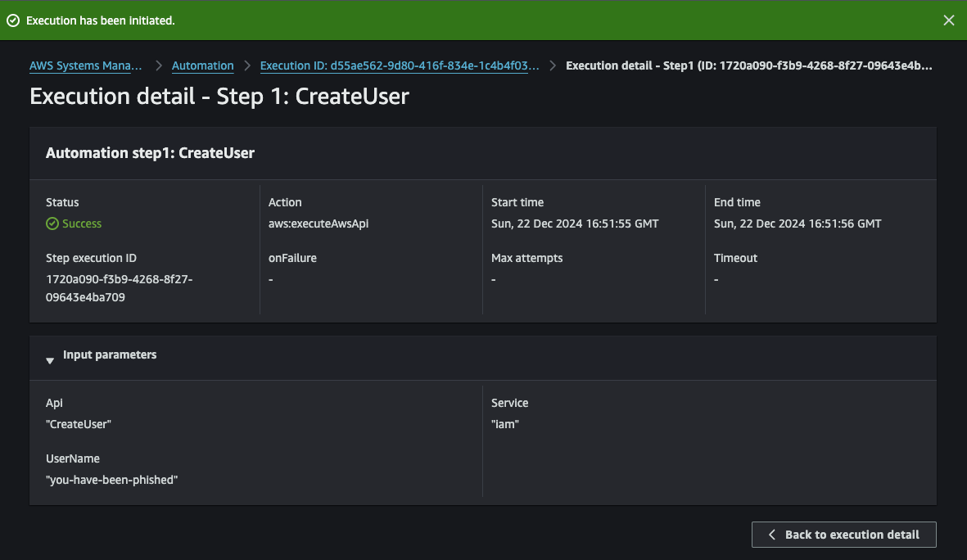Click the chevron between Automation and Execution ID
The width and height of the screenshot is (967, 560).
click(x=247, y=65)
